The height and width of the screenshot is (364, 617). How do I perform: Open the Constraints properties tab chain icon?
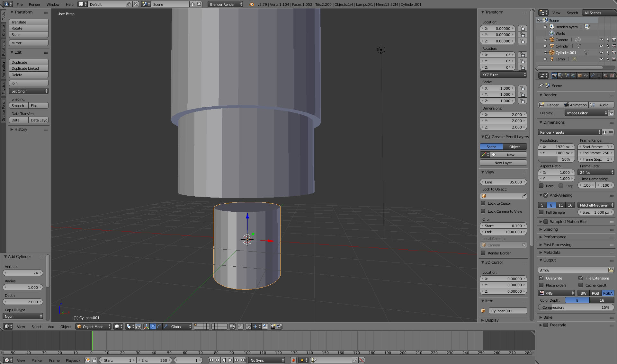586,75
